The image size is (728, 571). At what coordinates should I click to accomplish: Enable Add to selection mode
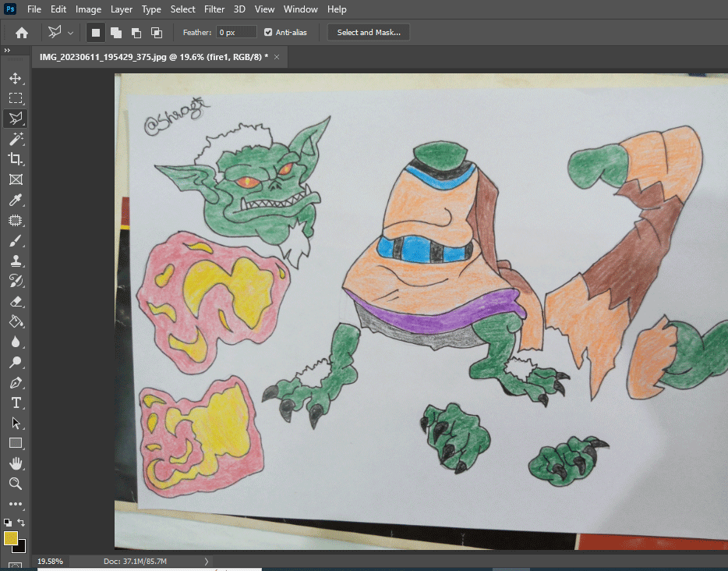[116, 33]
